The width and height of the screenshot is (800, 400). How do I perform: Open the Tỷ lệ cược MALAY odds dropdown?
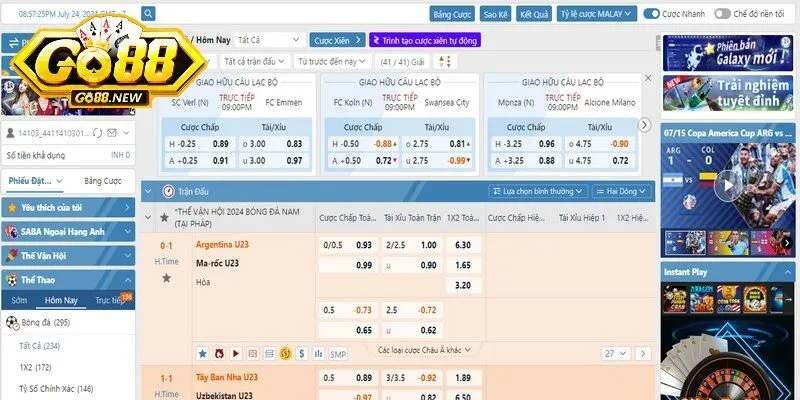pyautogui.click(x=596, y=15)
